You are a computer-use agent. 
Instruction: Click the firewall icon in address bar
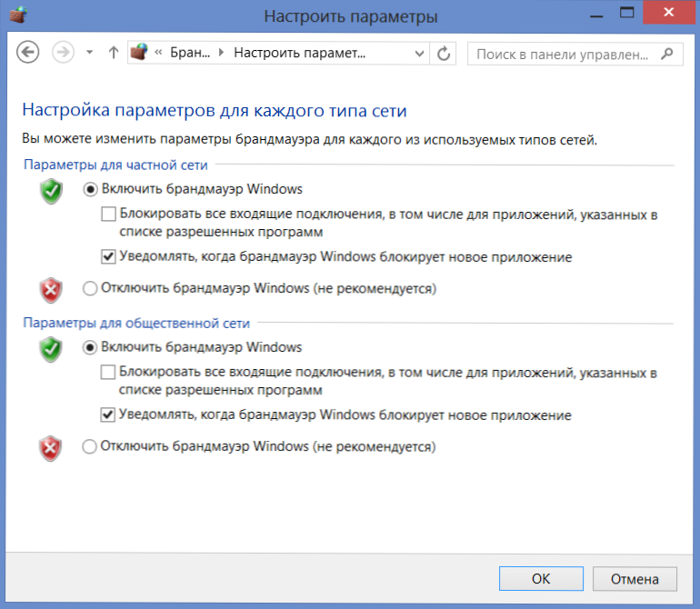[139, 52]
